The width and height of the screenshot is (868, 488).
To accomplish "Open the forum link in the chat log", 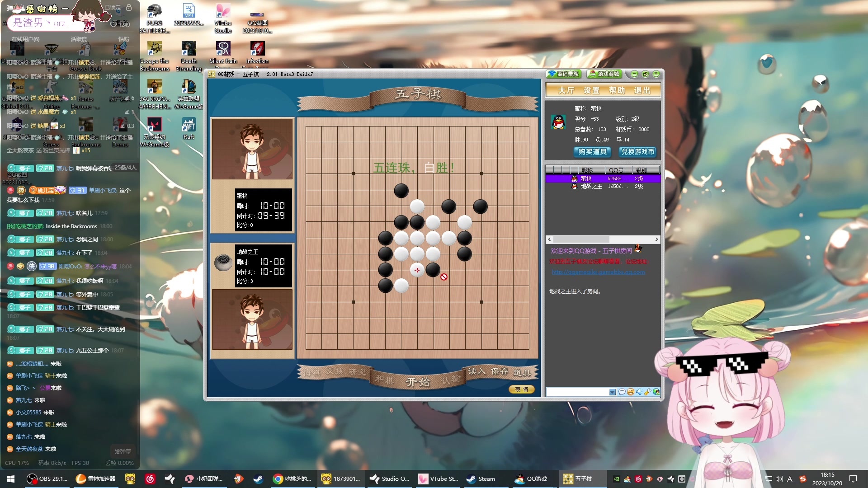I will tap(598, 272).
